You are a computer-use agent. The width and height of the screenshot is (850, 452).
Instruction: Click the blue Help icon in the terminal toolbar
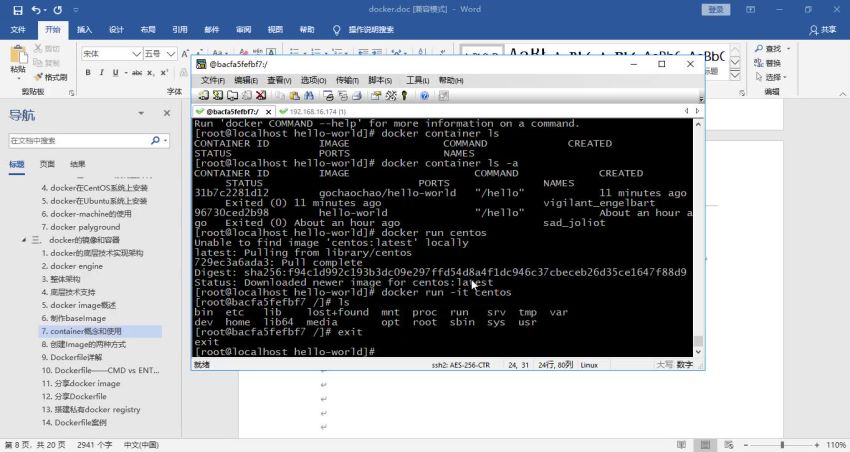424,96
